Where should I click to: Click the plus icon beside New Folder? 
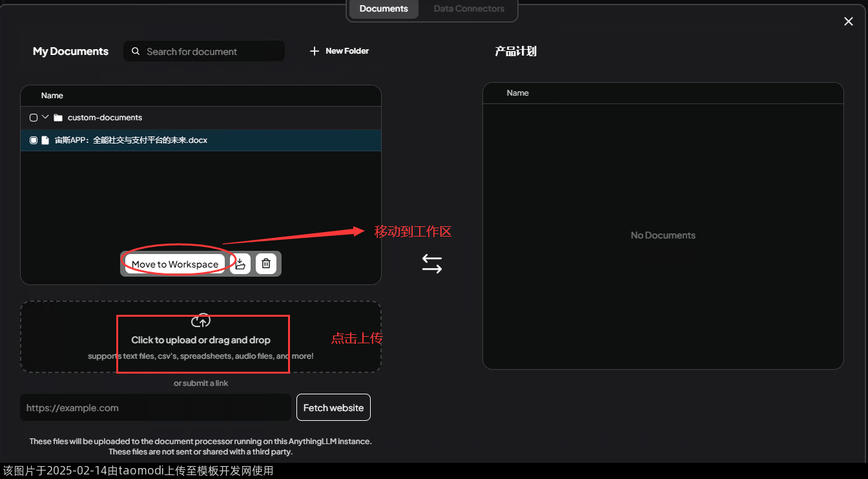point(315,51)
